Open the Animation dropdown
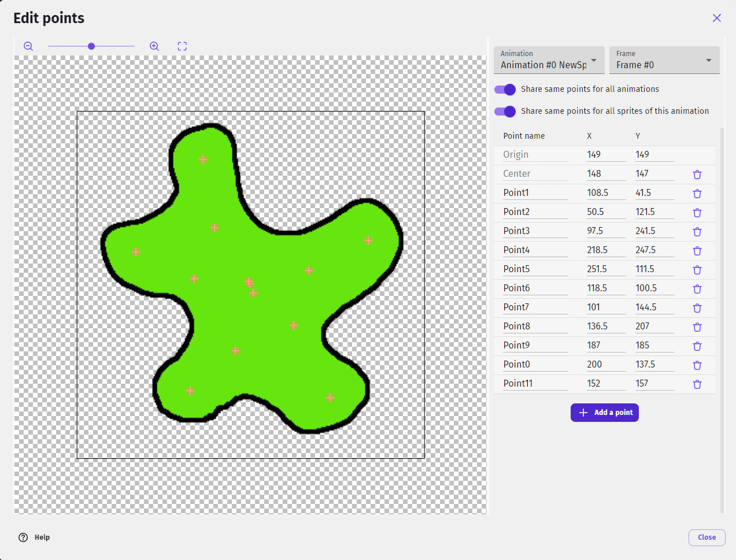736x560 pixels. 548,60
